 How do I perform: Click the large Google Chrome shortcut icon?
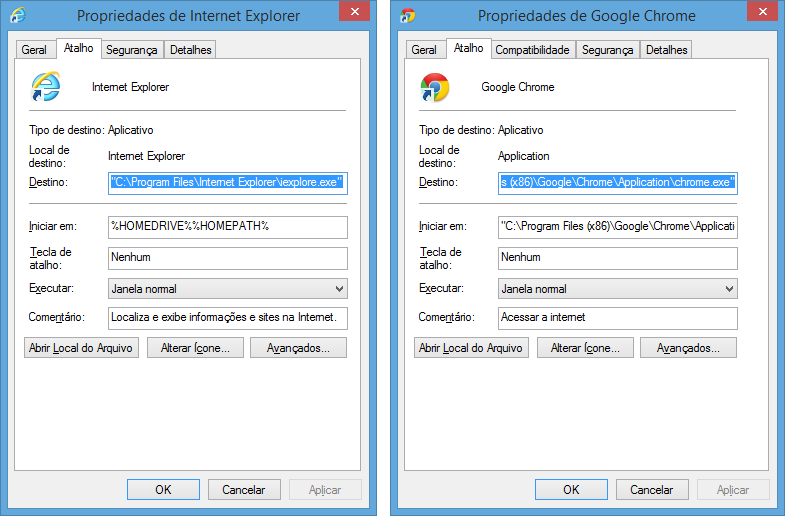(x=435, y=87)
